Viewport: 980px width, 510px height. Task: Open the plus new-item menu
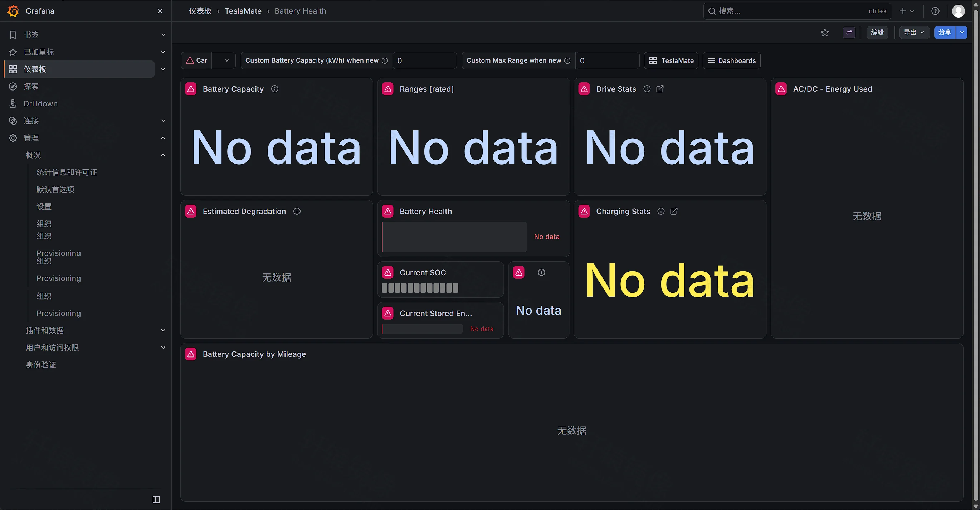tap(907, 11)
